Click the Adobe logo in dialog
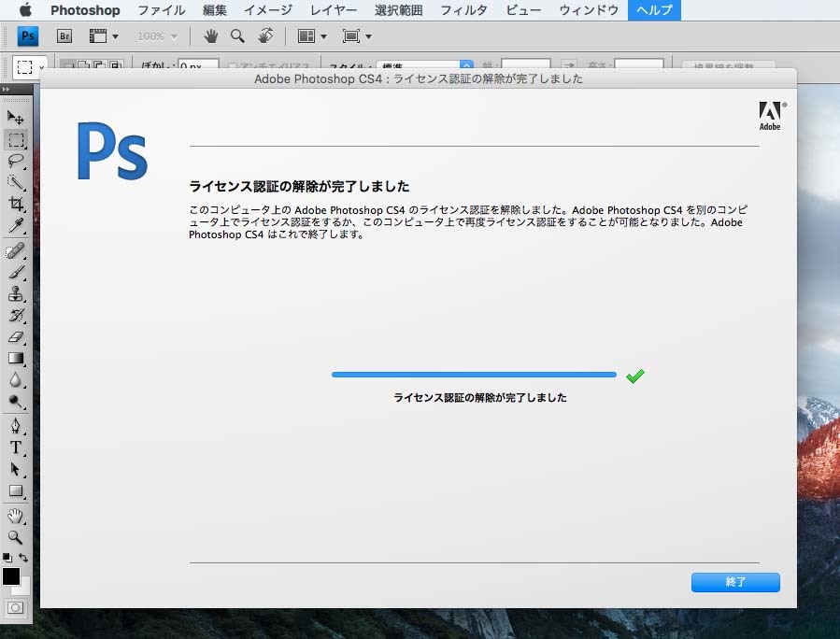840x639 pixels. click(x=771, y=116)
